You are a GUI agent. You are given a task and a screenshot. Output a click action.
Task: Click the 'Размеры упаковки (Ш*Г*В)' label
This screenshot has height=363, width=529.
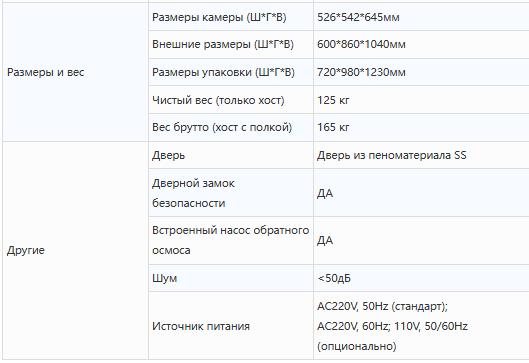223,72
